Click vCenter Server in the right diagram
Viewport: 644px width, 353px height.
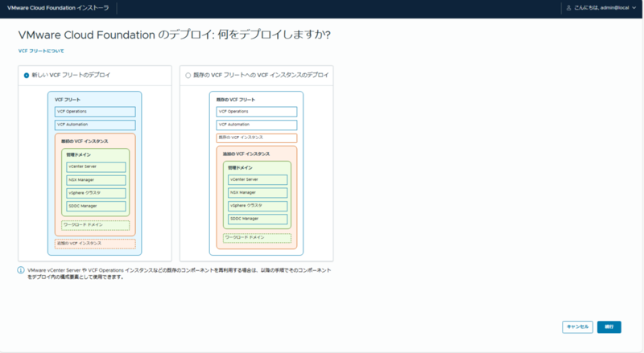pos(258,180)
